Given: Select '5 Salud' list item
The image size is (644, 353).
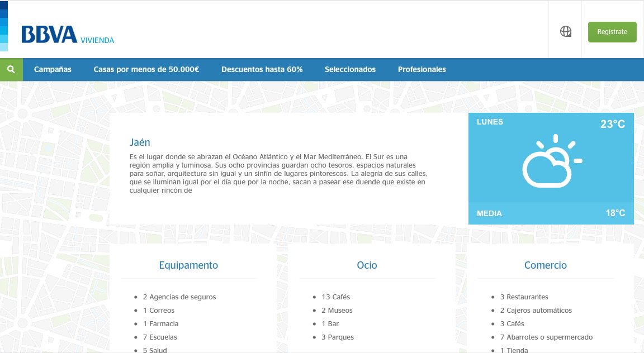Looking at the screenshot, I should 155,350.
